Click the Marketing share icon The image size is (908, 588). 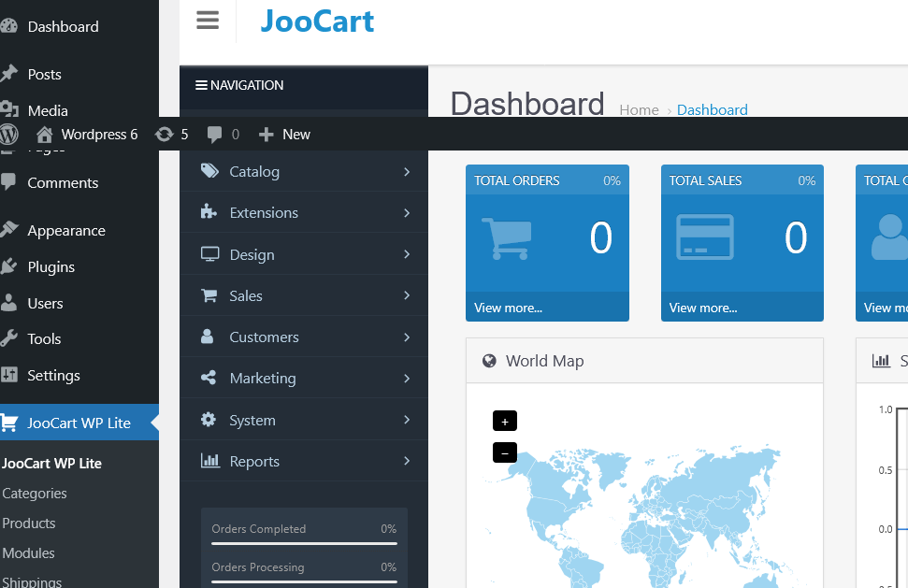(209, 378)
